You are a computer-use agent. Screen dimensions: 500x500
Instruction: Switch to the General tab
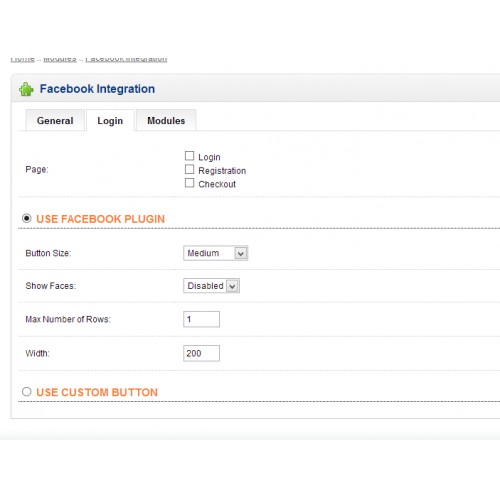tap(55, 120)
